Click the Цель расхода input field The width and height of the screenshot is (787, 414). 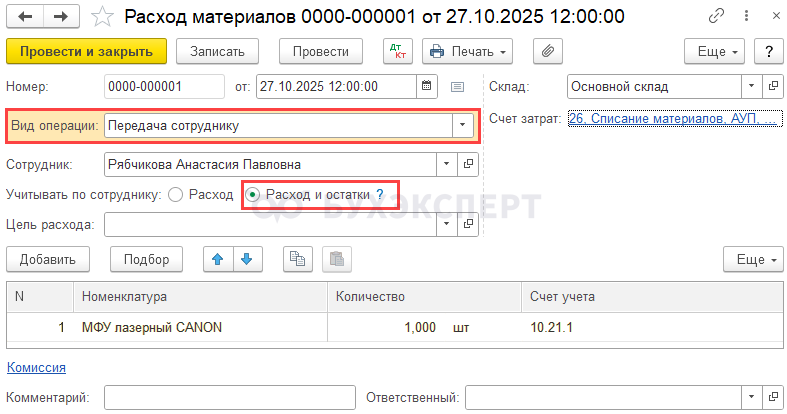pos(271,224)
